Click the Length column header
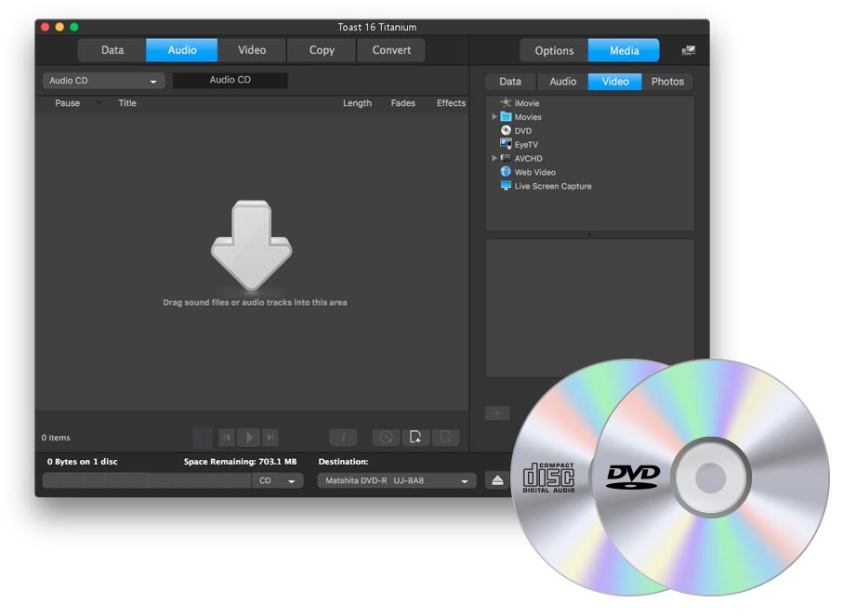 click(357, 103)
